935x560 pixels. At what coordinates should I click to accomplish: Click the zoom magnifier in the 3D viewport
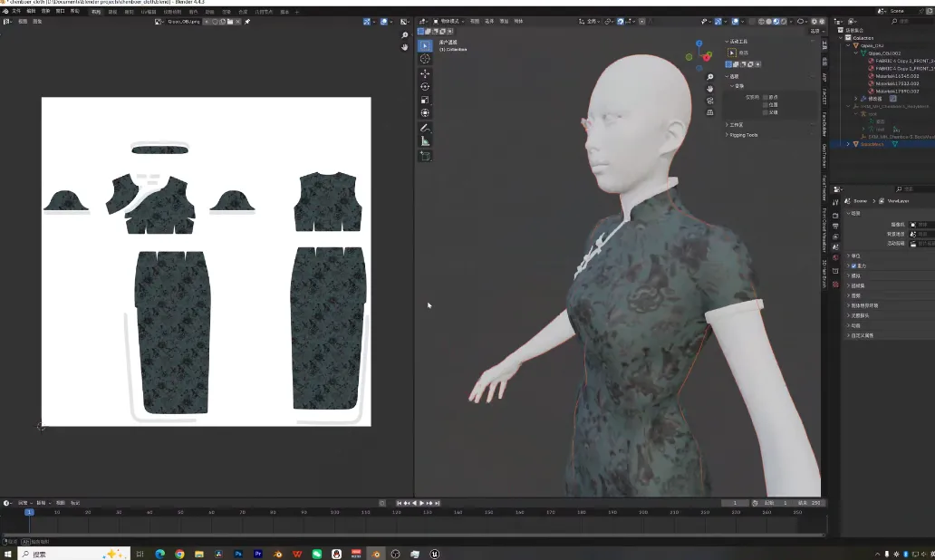(x=709, y=77)
